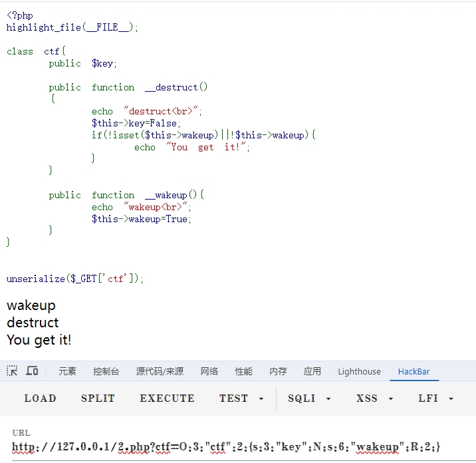
Task: Select the 网络 (Network) tab
Action: pyautogui.click(x=209, y=372)
